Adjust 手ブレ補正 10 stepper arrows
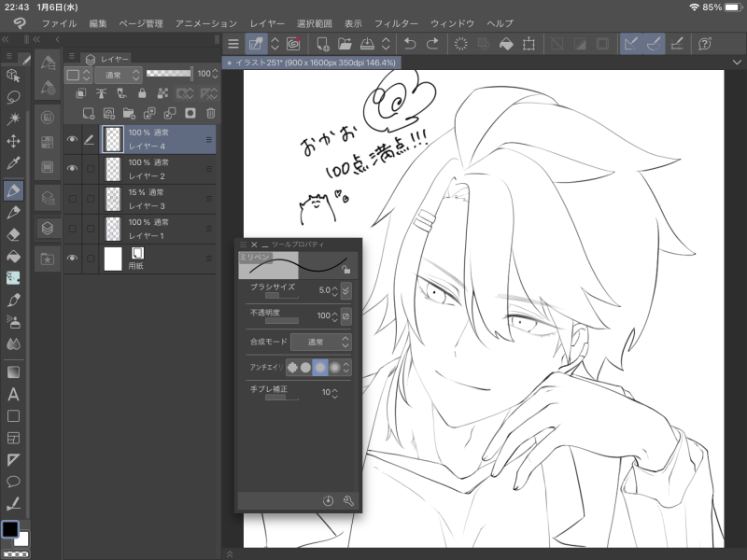The height and width of the screenshot is (560, 747). tap(335, 393)
